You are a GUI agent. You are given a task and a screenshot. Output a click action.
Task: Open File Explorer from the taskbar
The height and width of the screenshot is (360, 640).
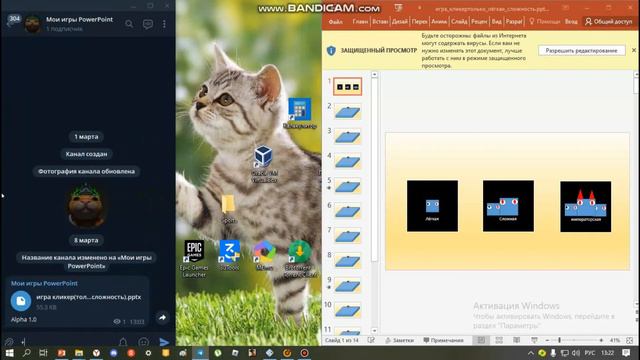(79, 353)
